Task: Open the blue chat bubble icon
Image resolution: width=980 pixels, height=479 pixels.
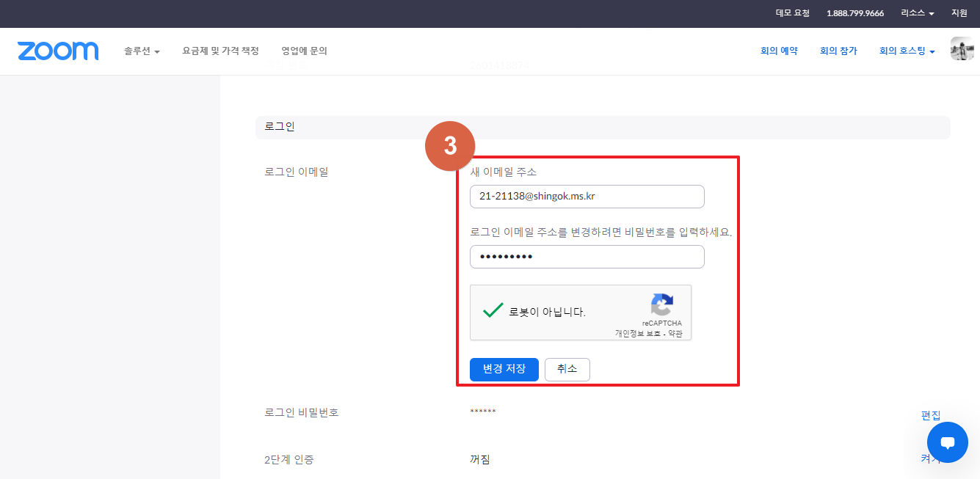Action: click(x=947, y=442)
